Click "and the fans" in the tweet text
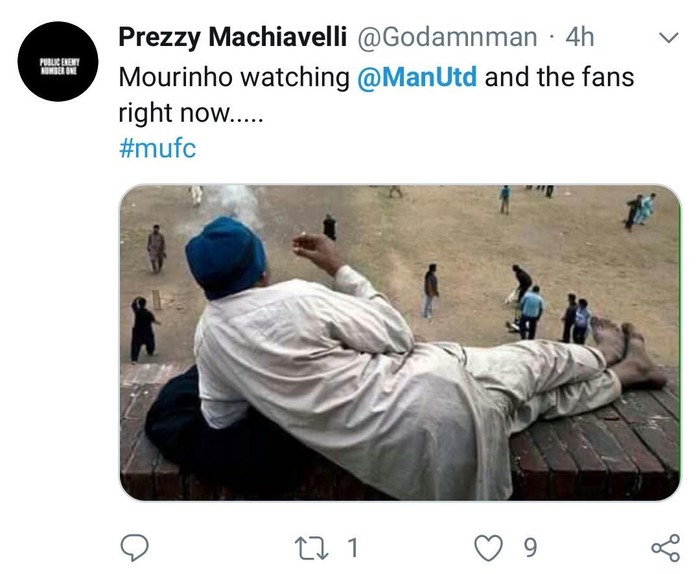The height and width of the screenshot is (574, 700). click(x=559, y=77)
